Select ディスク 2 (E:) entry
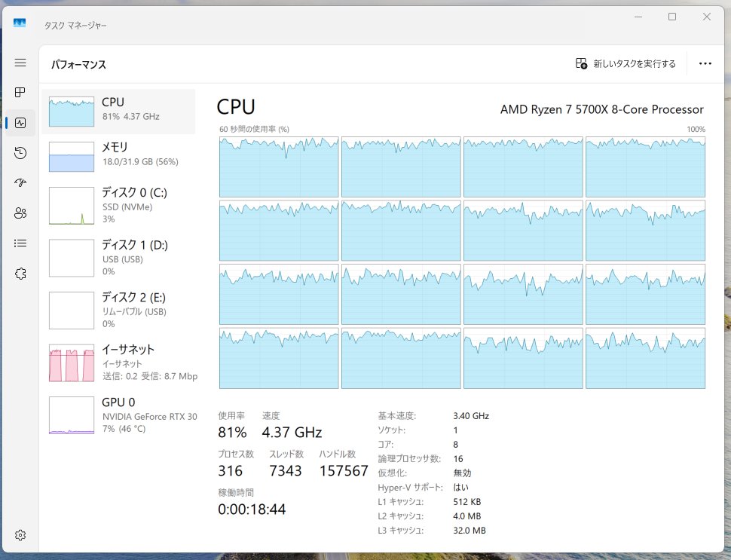 [x=118, y=310]
